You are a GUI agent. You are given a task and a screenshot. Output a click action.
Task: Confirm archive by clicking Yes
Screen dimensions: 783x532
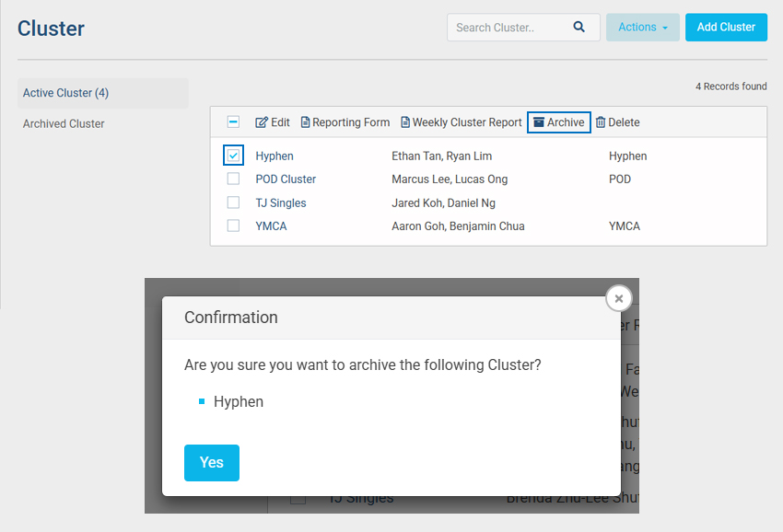point(211,463)
